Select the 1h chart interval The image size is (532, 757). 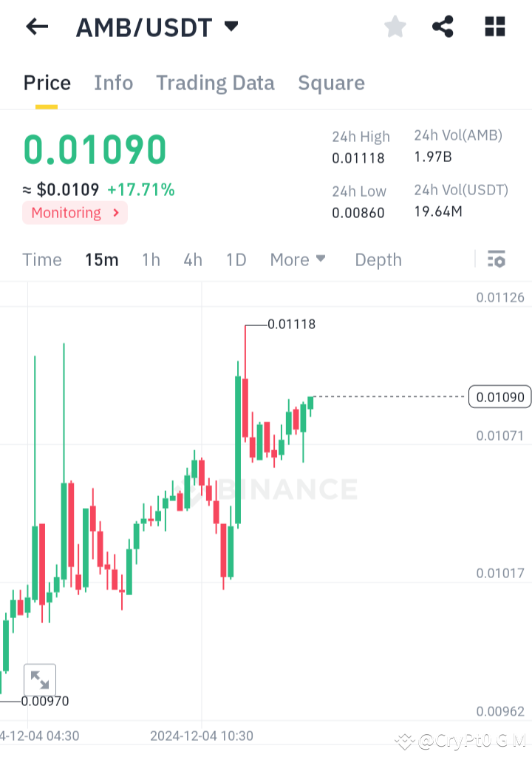pos(151,259)
